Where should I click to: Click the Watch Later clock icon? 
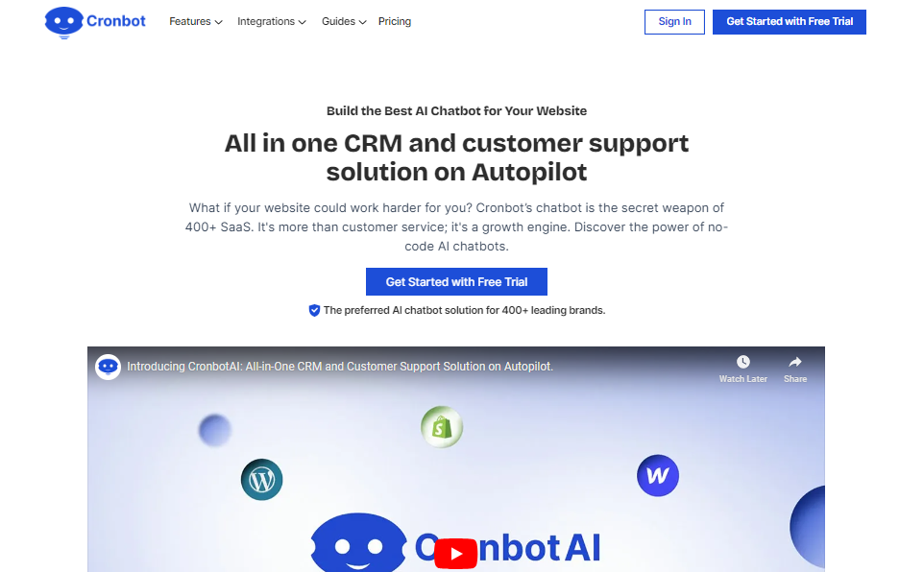click(743, 362)
